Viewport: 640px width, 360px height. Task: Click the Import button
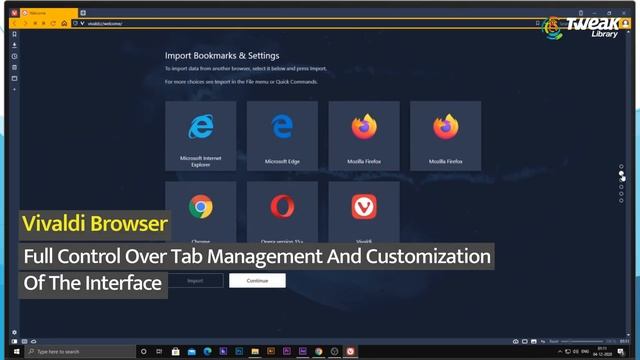tap(196, 280)
